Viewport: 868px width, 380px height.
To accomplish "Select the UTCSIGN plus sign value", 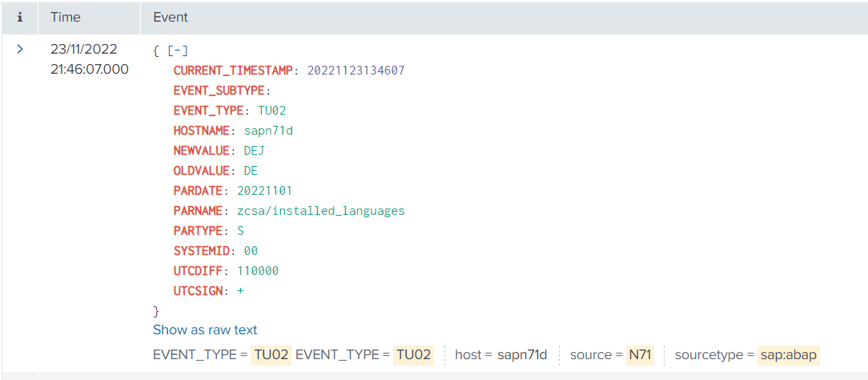I will pyautogui.click(x=240, y=291).
